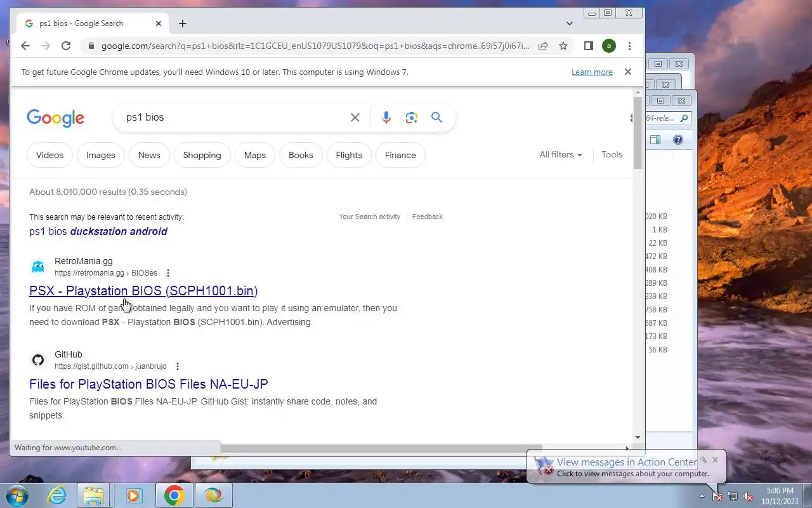Filter results by Videos
Screen dimensions: 812x508
[49, 155]
